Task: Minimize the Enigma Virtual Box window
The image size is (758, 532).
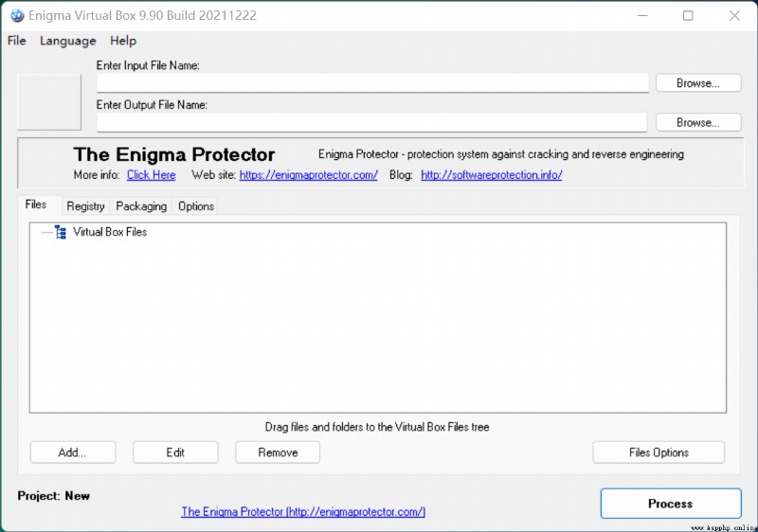Action: [642, 15]
